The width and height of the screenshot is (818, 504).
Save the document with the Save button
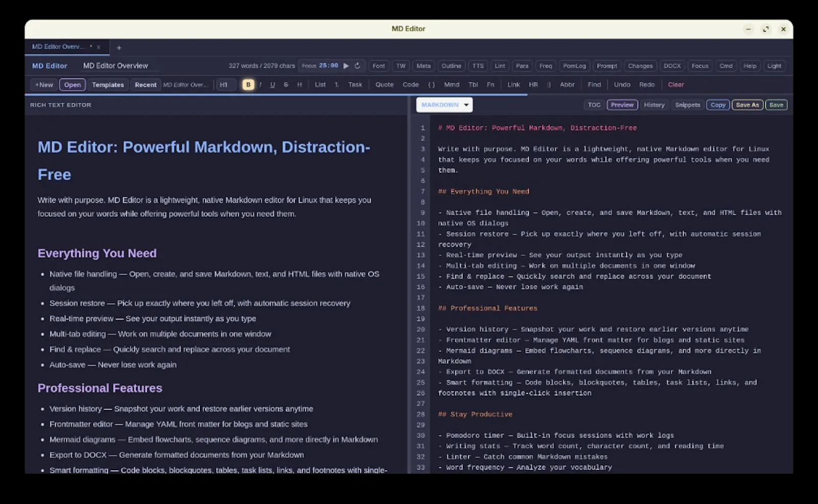pyautogui.click(x=776, y=105)
